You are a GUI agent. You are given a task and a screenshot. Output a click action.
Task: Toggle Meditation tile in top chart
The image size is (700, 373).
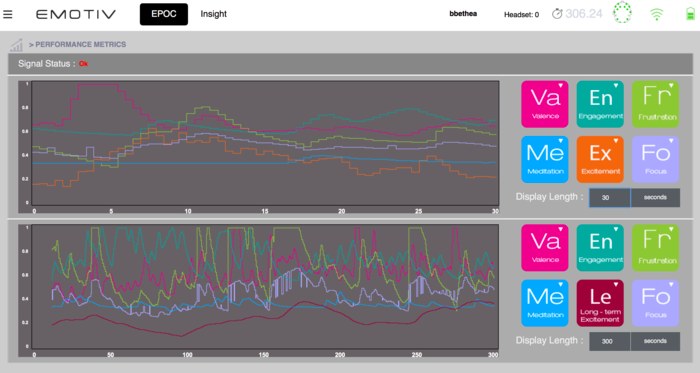[x=545, y=159]
